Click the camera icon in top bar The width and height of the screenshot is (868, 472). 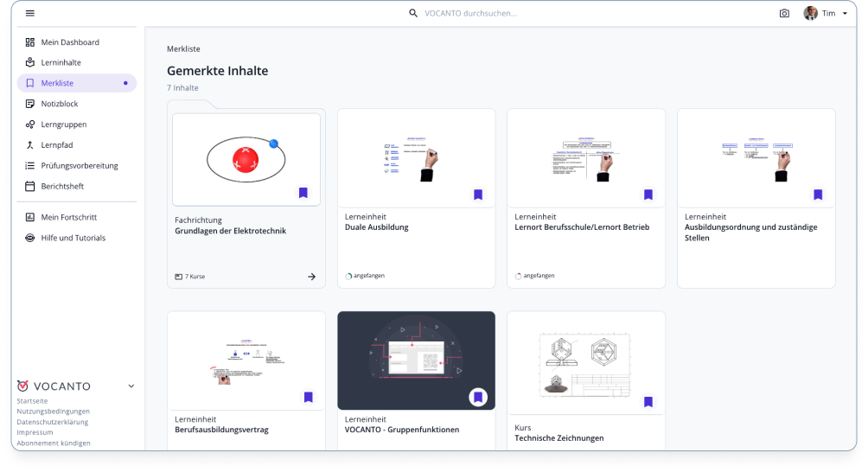pos(784,13)
